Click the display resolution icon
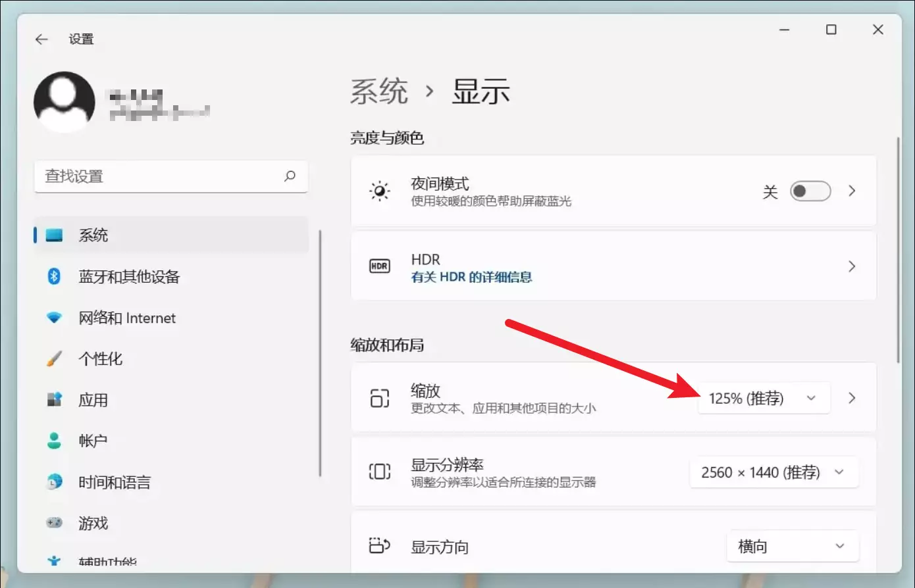The height and width of the screenshot is (588, 915). coord(380,472)
